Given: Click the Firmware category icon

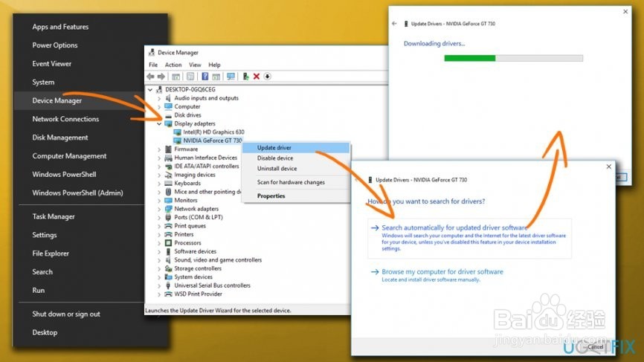Looking at the screenshot, I should pyautogui.click(x=168, y=149).
